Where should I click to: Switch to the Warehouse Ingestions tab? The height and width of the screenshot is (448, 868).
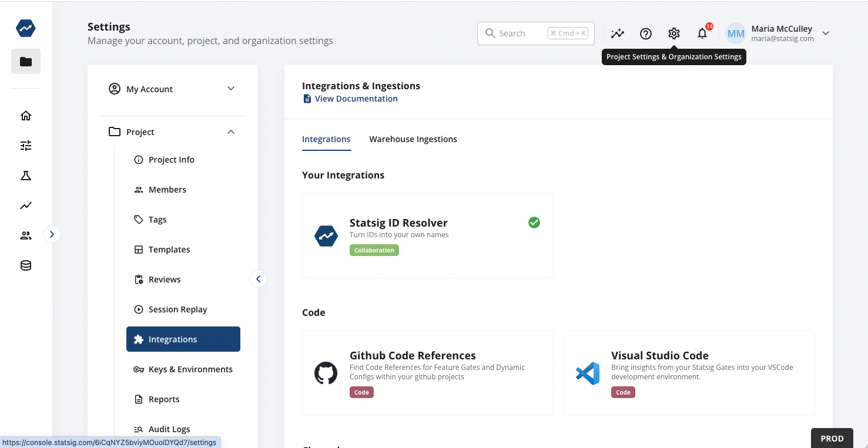(413, 139)
